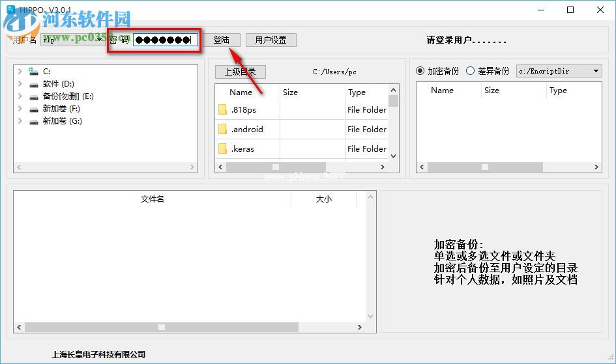Click scroll down arrow in 文件名 list
This screenshot has height=364, width=616.
(370, 316)
